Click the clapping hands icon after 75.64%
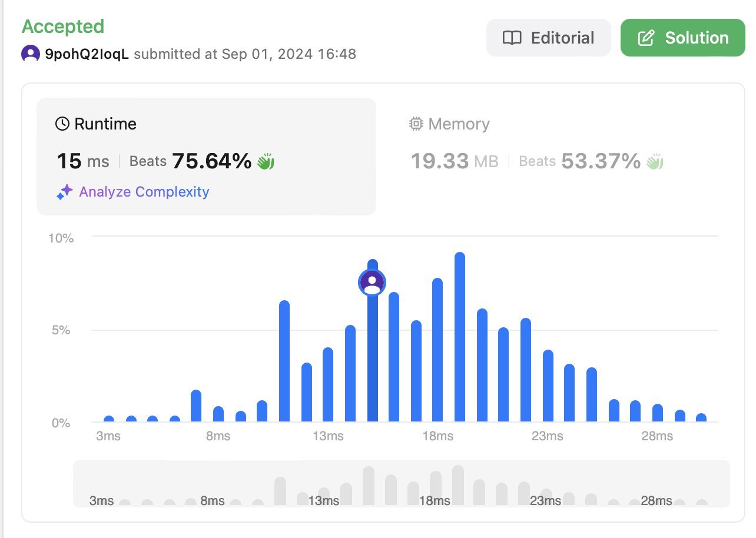This screenshot has height=538, width=756. coord(266,161)
